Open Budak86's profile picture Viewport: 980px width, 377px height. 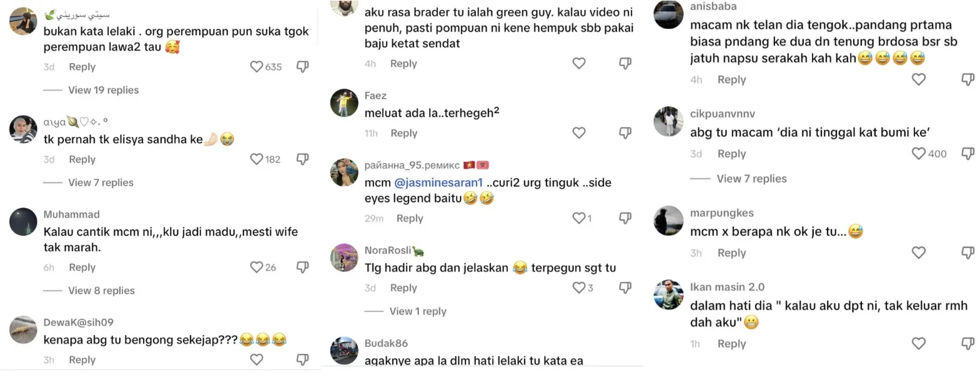pos(344,351)
